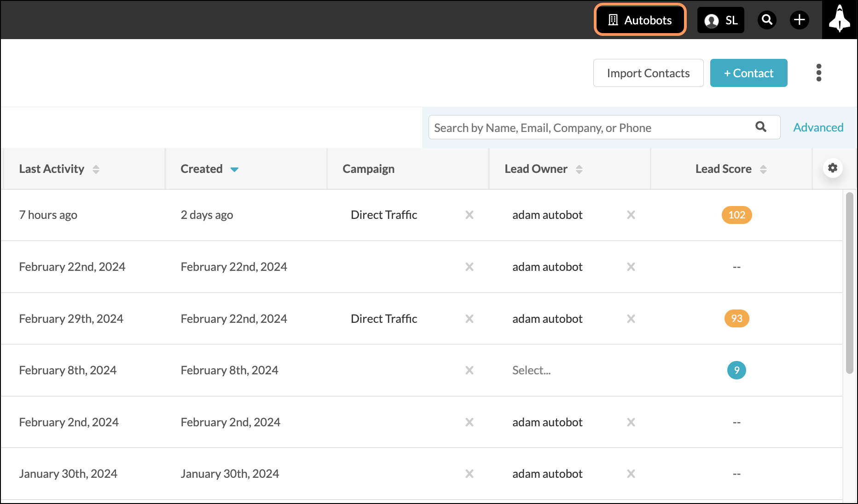Click the plus quick-add icon
The width and height of the screenshot is (858, 504).
(x=800, y=20)
